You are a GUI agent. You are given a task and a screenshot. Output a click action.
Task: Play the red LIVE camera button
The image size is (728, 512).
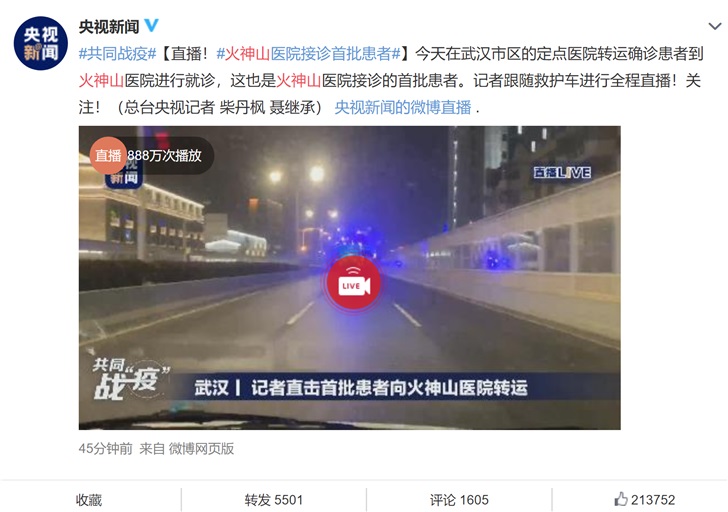coord(354,283)
